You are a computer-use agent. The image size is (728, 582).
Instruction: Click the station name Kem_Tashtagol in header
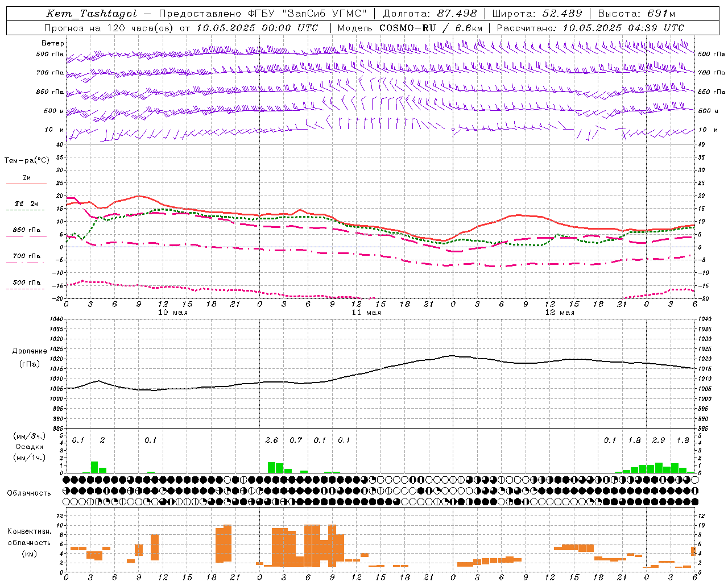tap(92, 14)
